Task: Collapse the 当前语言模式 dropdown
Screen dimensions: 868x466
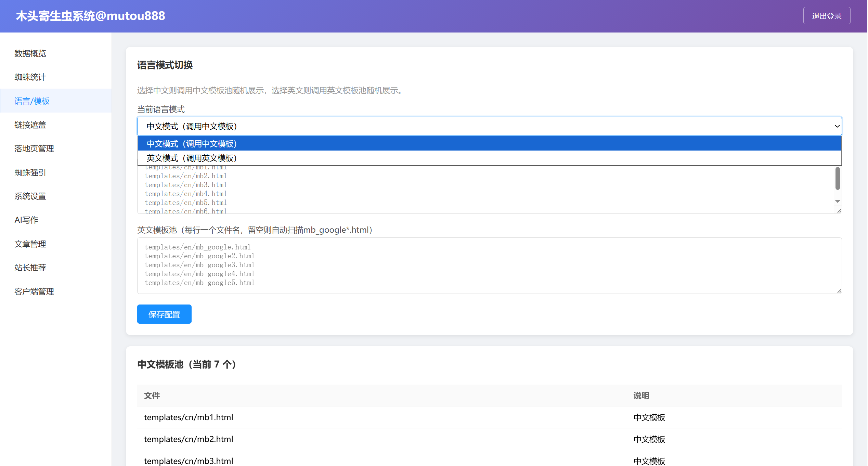Action: 489,126
